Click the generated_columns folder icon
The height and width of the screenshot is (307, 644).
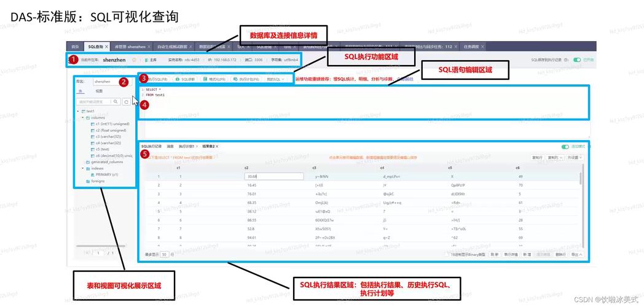tap(88, 161)
